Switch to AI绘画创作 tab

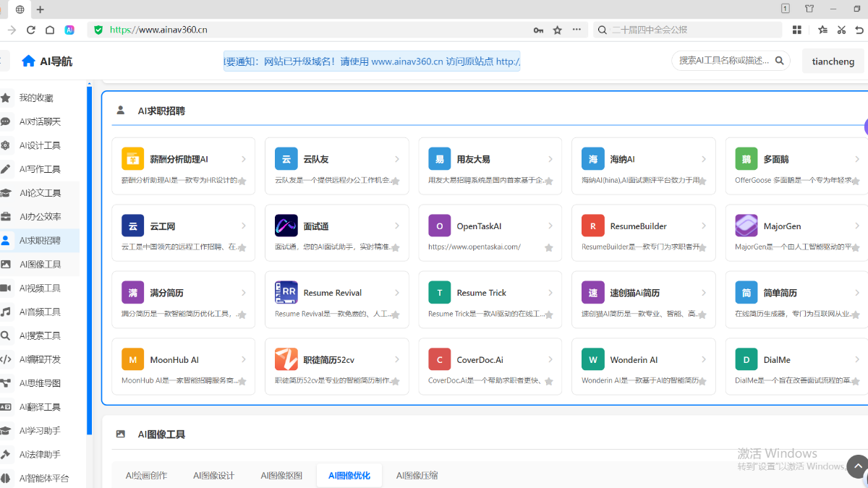pos(146,475)
